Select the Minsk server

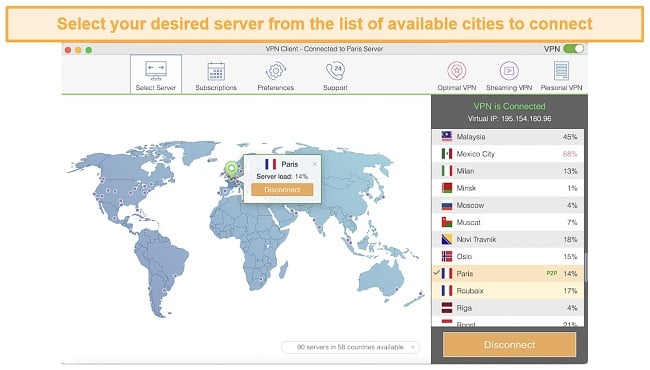pyautogui.click(x=508, y=188)
